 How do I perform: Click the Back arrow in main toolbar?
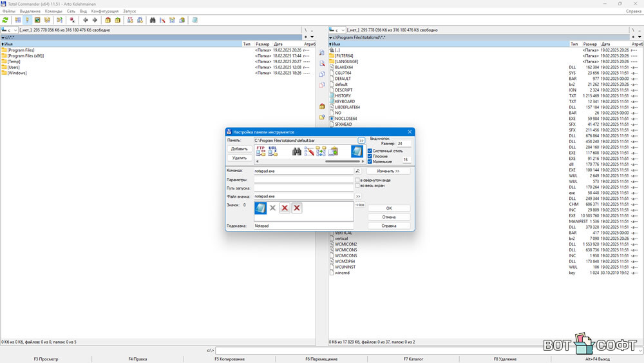[86, 20]
